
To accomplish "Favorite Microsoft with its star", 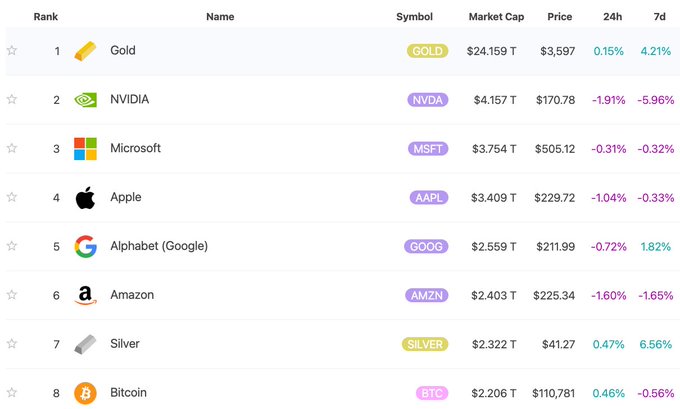I will tap(12, 148).
